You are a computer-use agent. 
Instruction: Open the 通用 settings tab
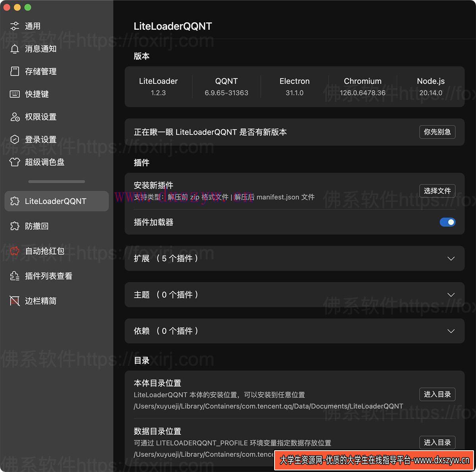(x=56, y=26)
